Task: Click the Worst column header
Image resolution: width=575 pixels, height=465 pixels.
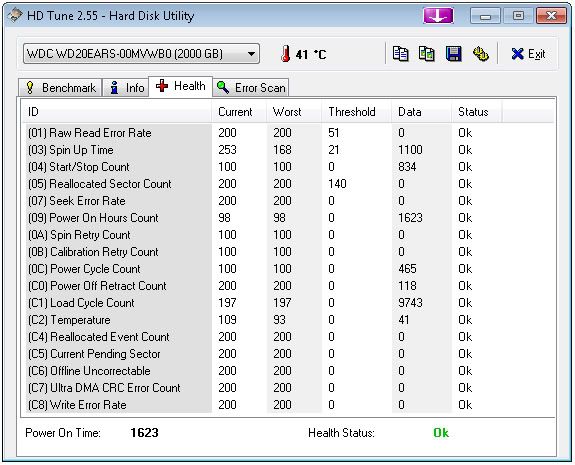Action: pyautogui.click(x=294, y=112)
